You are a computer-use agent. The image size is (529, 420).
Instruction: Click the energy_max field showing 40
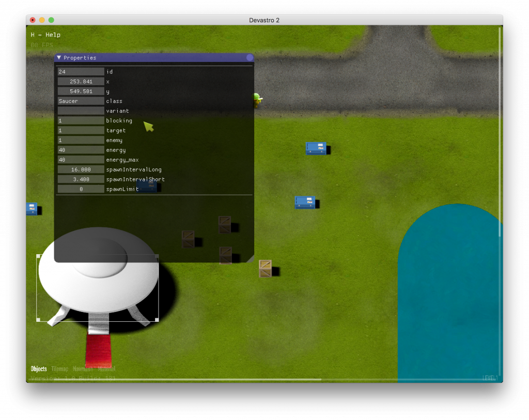81,160
